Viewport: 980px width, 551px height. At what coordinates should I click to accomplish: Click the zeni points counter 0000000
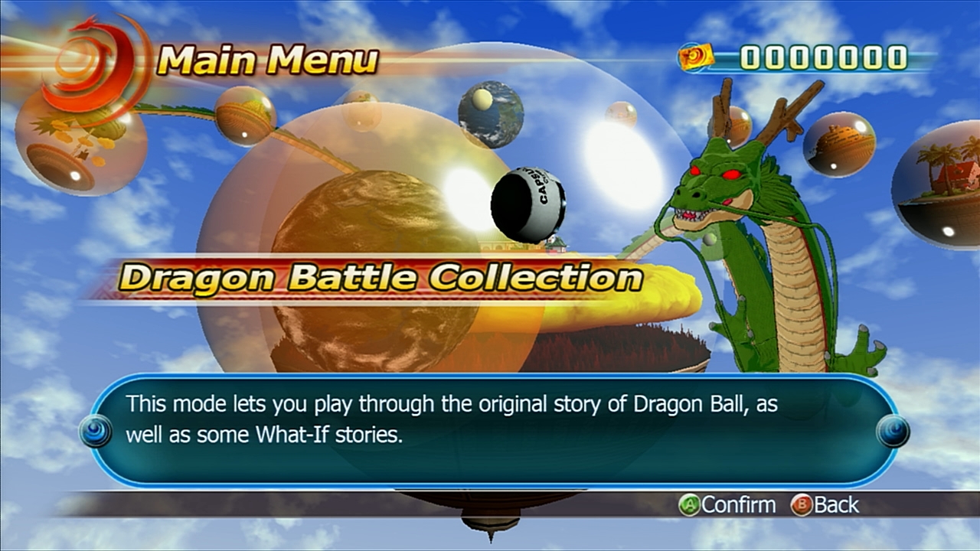point(823,57)
